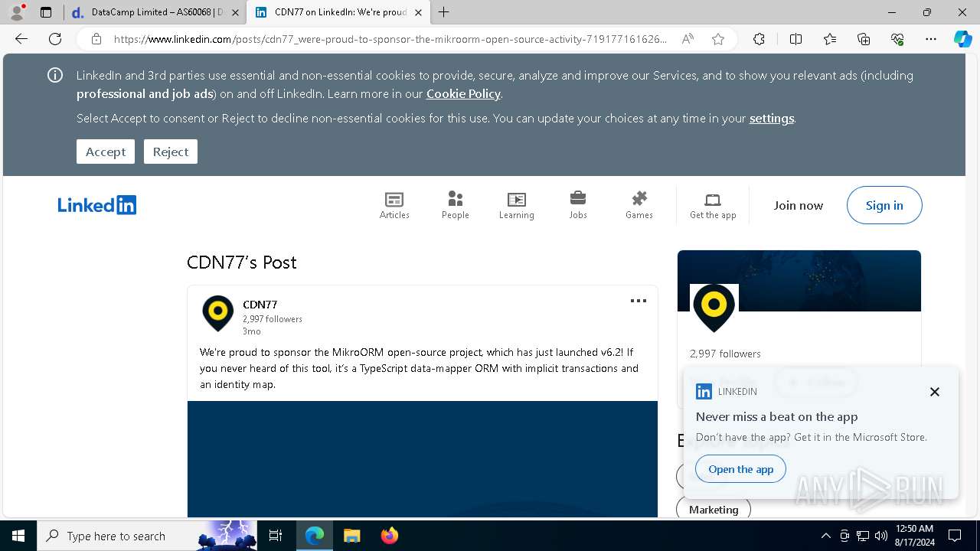This screenshot has height=551, width=980.
Task: Open the volume control in system tray
Action: pyautogui.click(x=881, y=536)
